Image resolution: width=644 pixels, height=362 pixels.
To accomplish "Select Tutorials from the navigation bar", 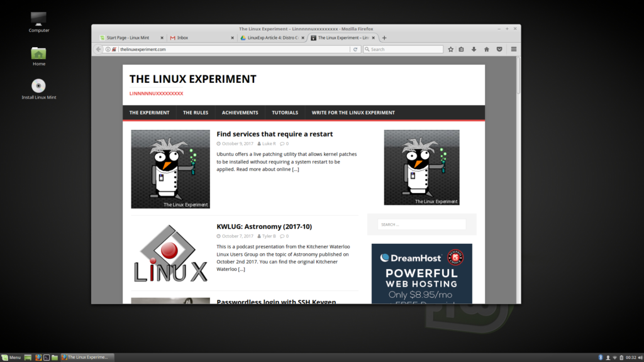I will click(285, 112).
